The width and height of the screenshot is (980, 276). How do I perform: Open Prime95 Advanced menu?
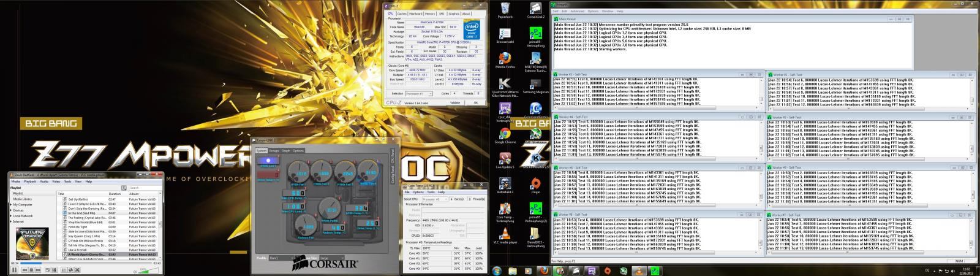coord(577,11)
